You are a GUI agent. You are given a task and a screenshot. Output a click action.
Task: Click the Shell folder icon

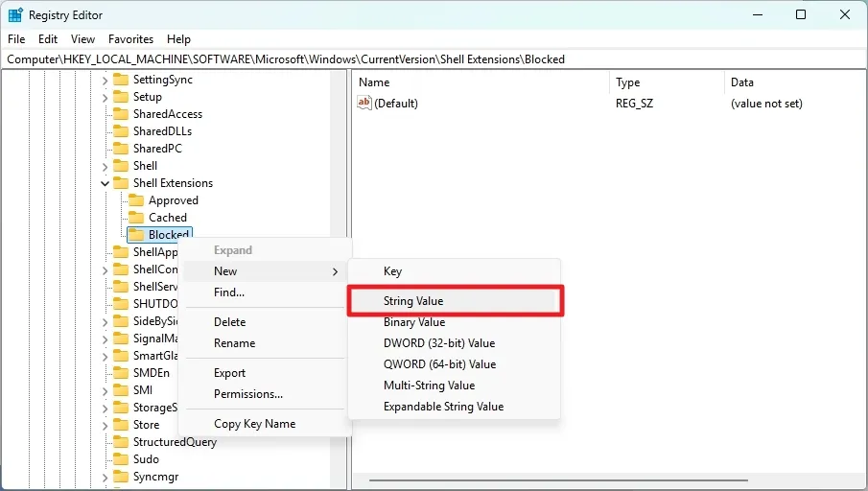pos(121,166)
